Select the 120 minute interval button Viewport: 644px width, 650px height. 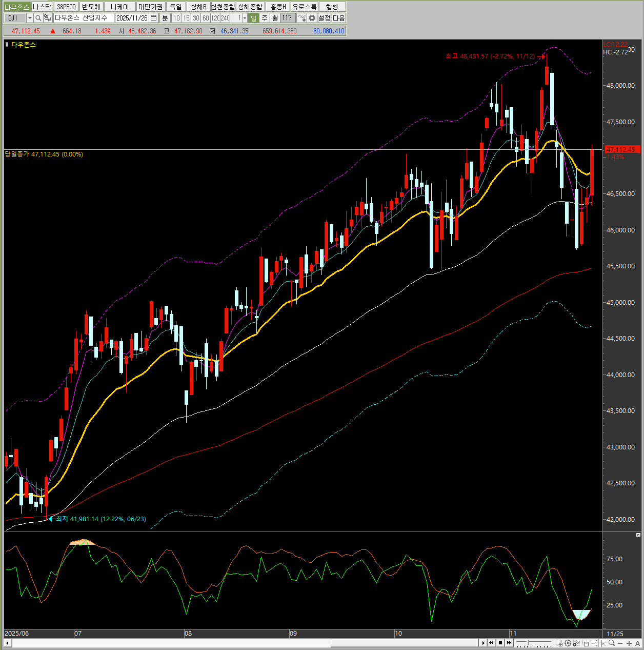point(215,18)
